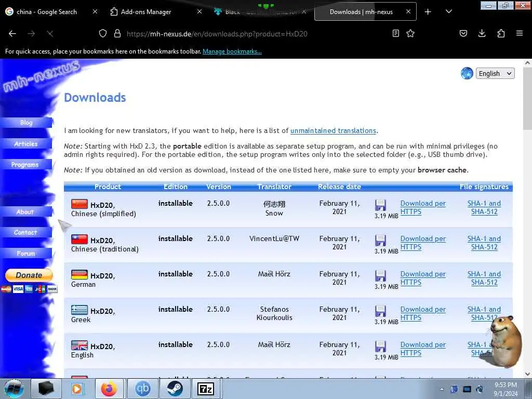Open 7-Zip from the taskbar
Image resolution: width=532 pixels, height=399 pixels.
(206, 389)
